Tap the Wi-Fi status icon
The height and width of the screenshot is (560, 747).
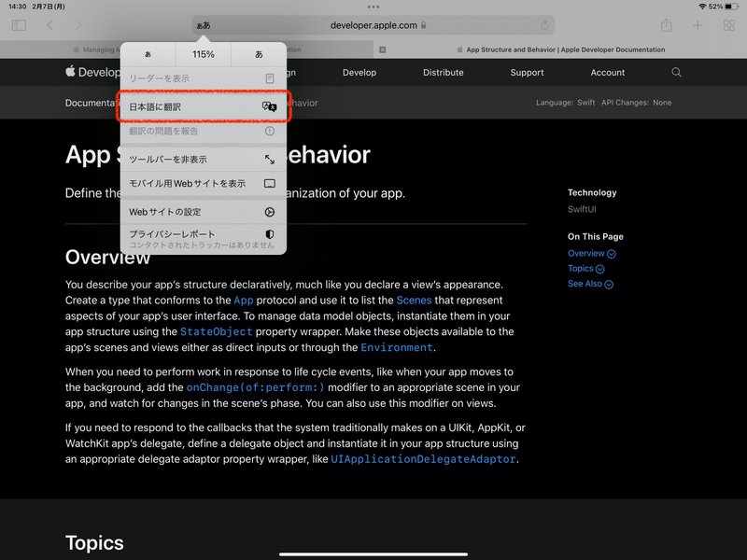point(703,7)
